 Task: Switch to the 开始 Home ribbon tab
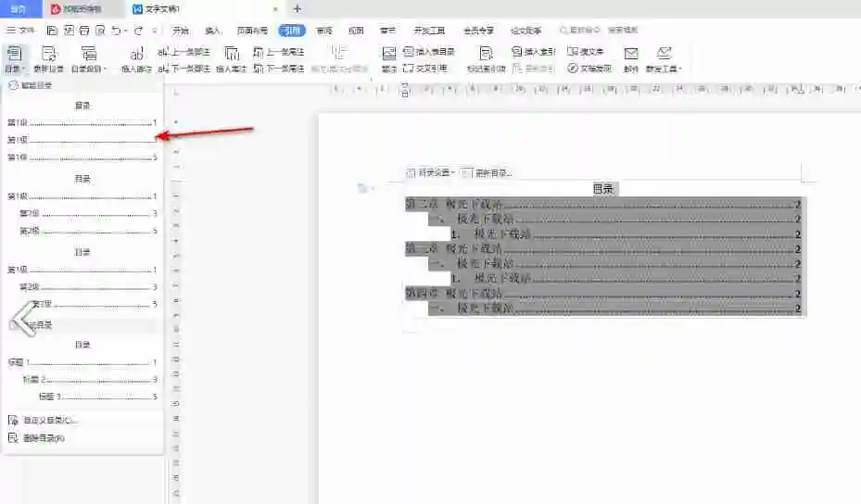180,31
